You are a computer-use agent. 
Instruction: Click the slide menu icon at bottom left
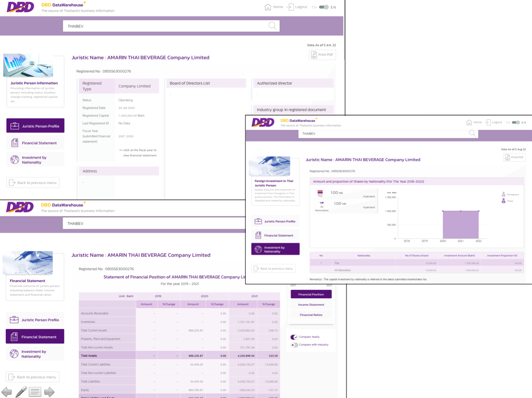[x=35, y=392]
